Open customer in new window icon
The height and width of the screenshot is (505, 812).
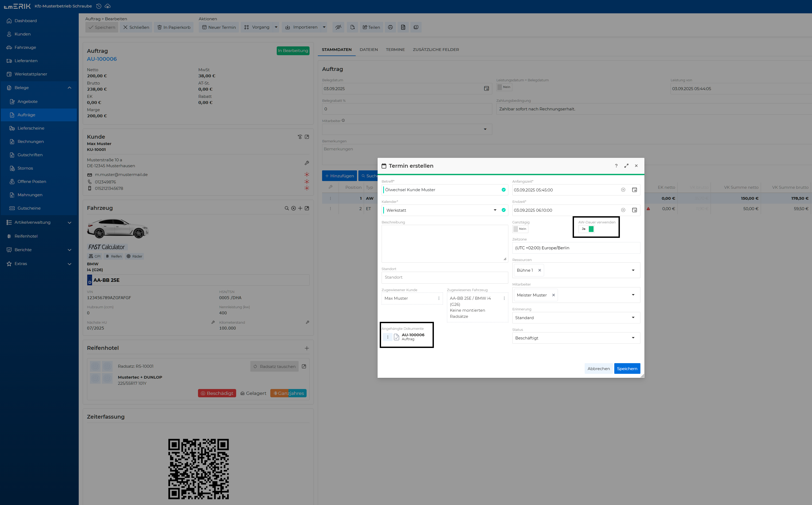coord(307,137)
